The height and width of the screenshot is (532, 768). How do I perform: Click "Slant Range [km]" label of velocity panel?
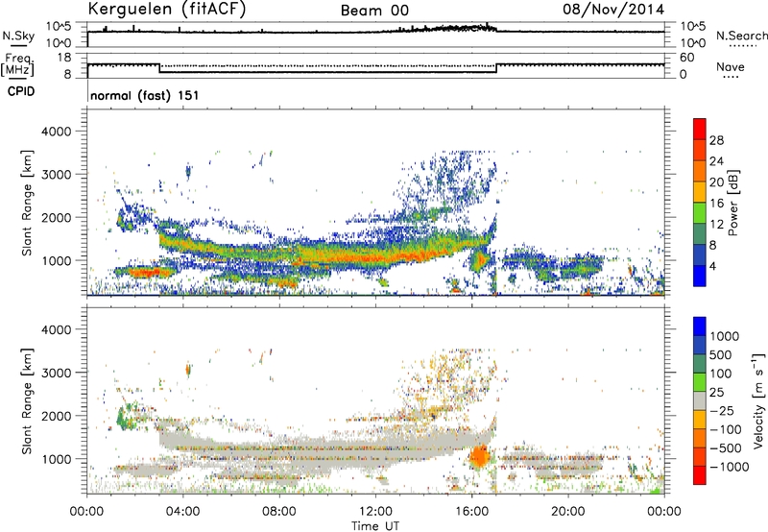(27, 401)
